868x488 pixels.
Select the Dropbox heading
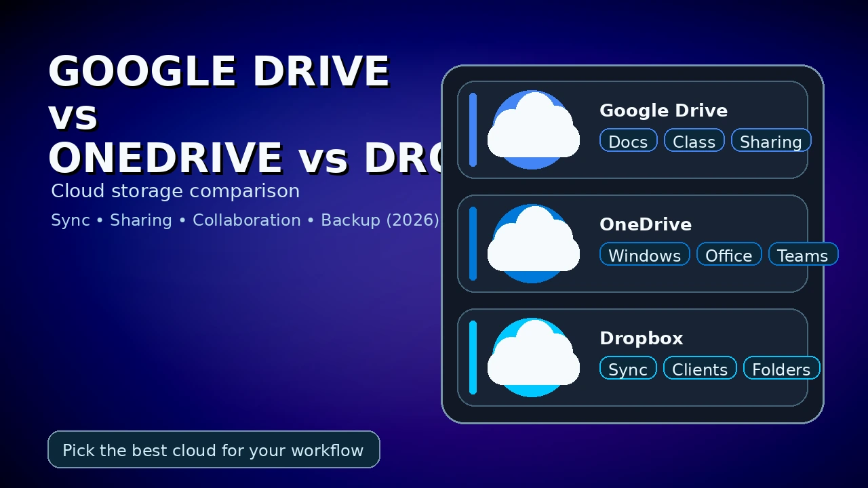(641, 338)
